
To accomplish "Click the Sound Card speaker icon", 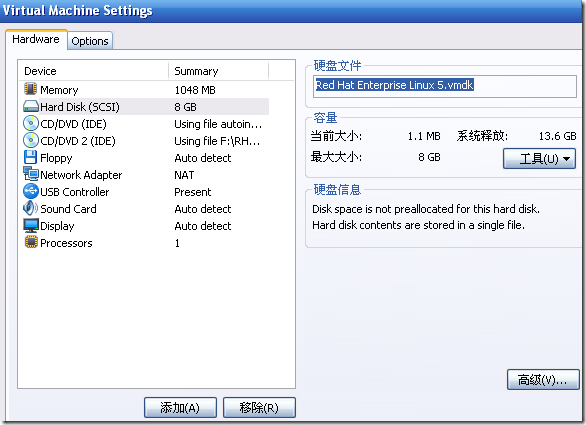I will click(30, 208).
